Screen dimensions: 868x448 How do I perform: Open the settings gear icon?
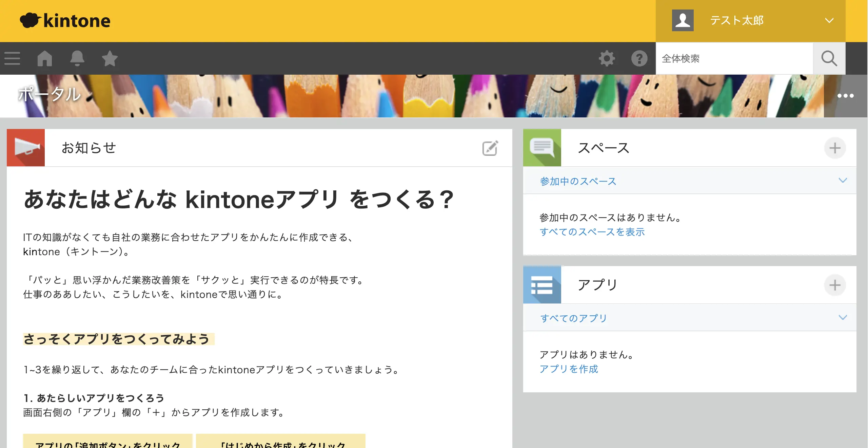(x=607, y=58)
